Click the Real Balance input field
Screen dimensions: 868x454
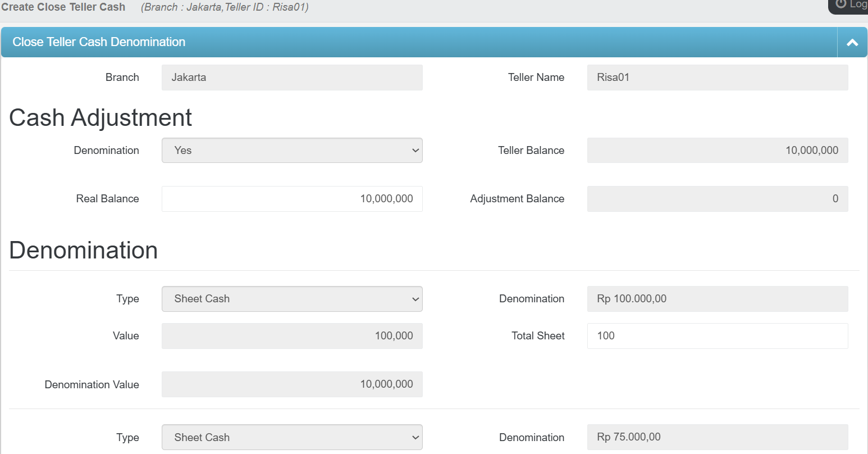(292, 199)
